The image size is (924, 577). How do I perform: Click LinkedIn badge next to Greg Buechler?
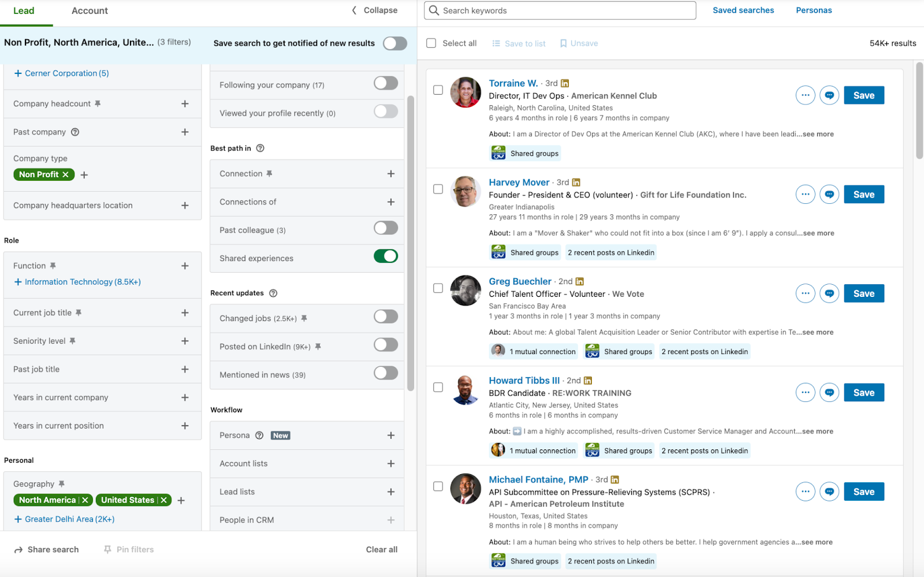pos(579,281)
